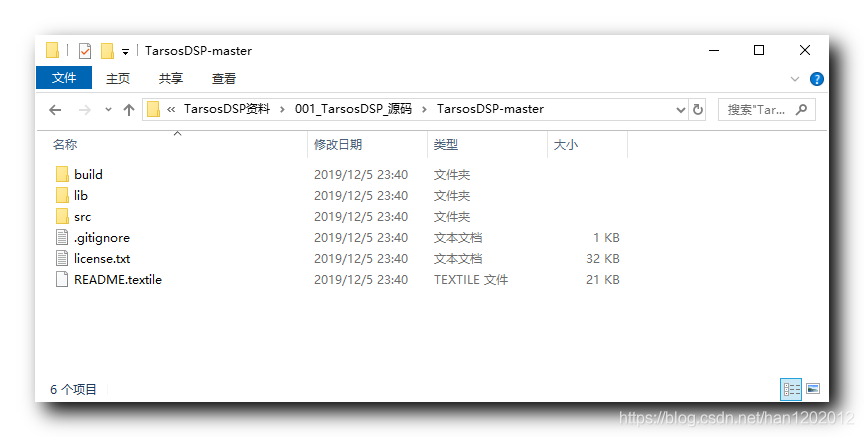864x437 pixels.
Task: Open the address bar history dropdown
Action: (681, 110)
